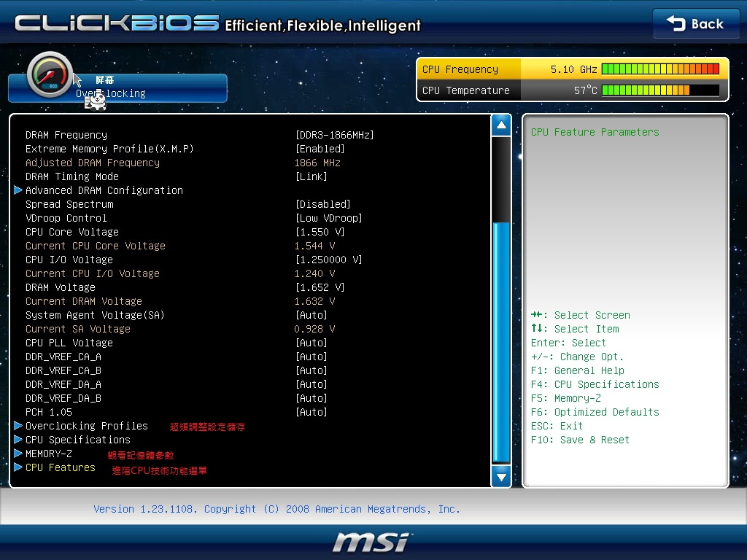Select the DRAM Voltage label

pyautogui.click(x=61, y=287)
